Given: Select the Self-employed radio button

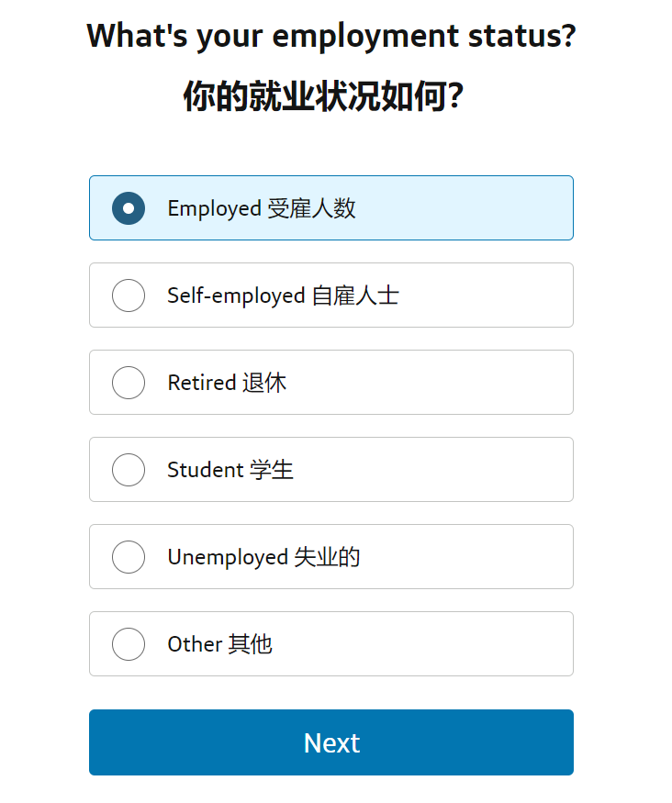Looking at the screenshot, I should click(x=129, y=296).
